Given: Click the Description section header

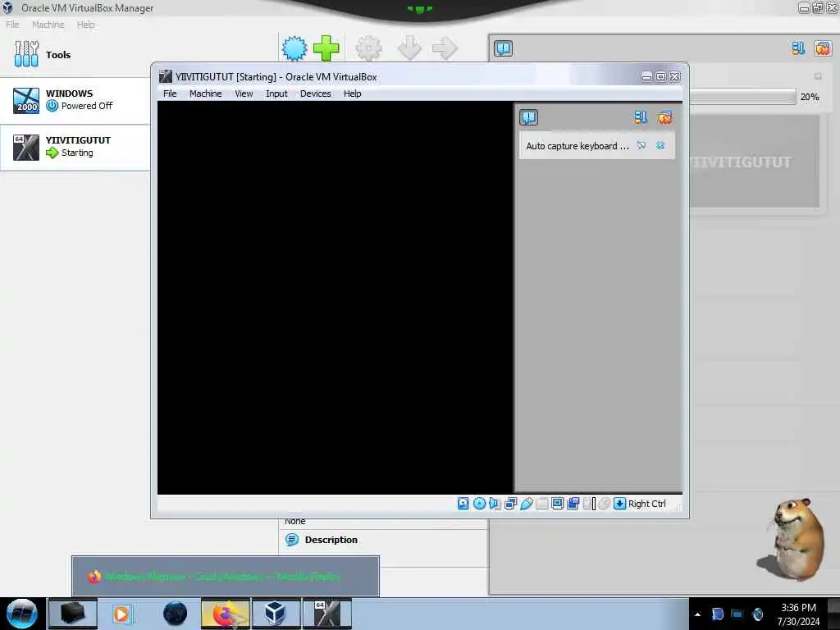Looking at the screenshot, I should (331, 540).
